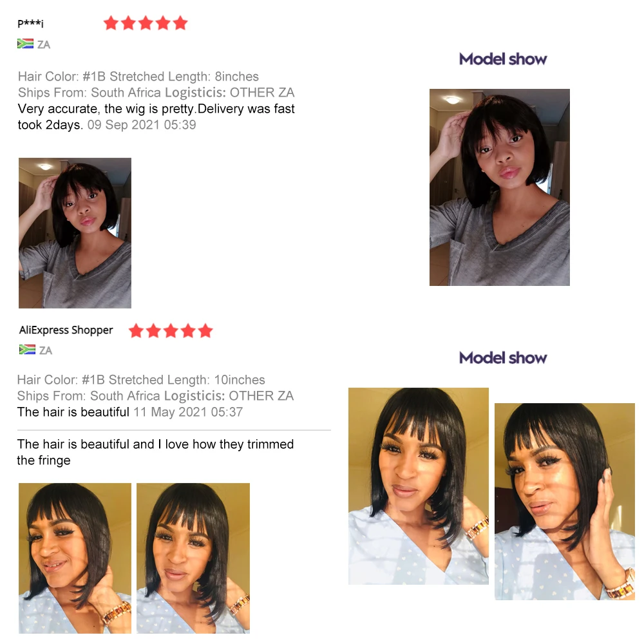Open the second photo in AliExpress Shopper's review
The image size is (644, 644).
coord(193,558)
